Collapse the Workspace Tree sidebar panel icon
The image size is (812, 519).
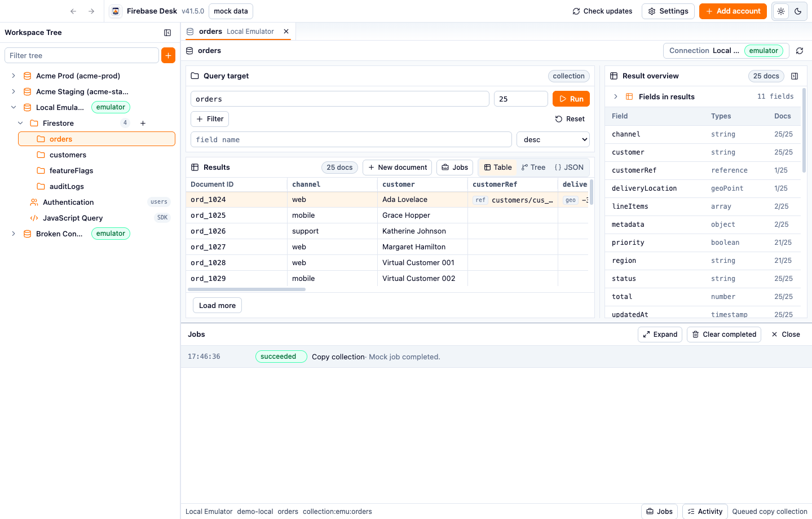coord(167,33)
